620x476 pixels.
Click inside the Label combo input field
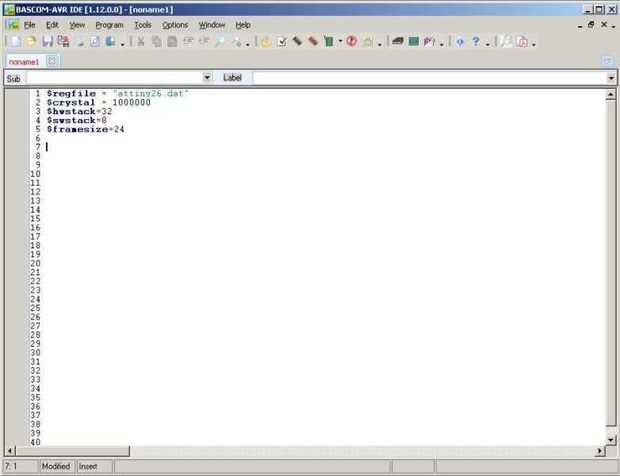[430, 78]
